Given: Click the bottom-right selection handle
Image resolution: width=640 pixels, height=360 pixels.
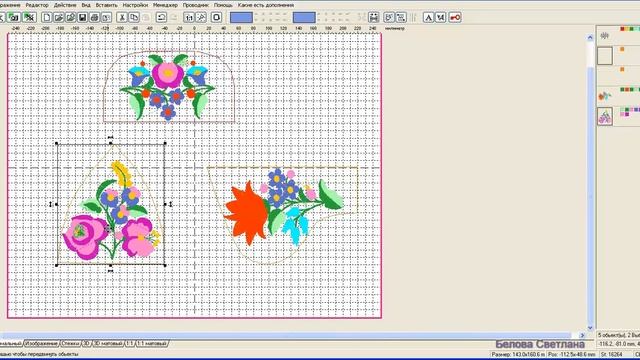Looking at the screenshot, I should [165, 265].
